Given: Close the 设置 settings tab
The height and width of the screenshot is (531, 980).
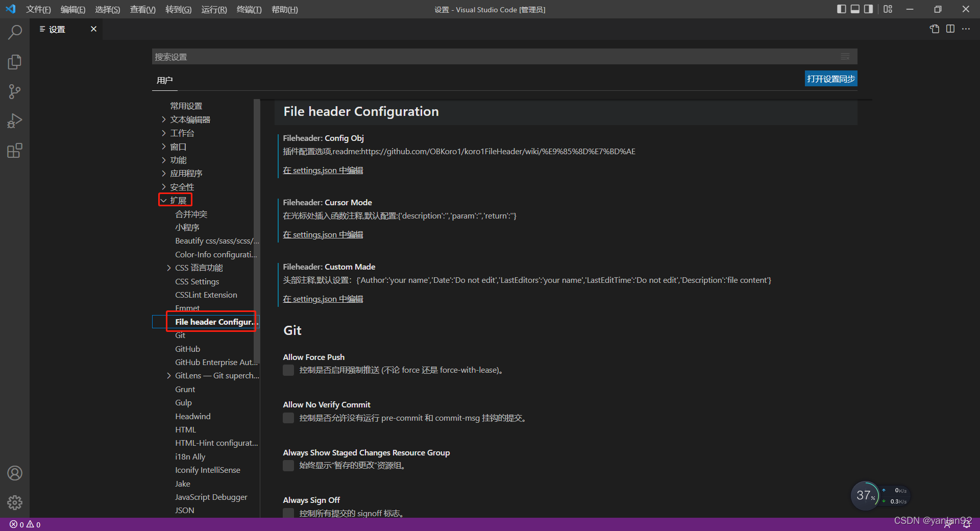Looking at the screenshot, I should (93, 29).
